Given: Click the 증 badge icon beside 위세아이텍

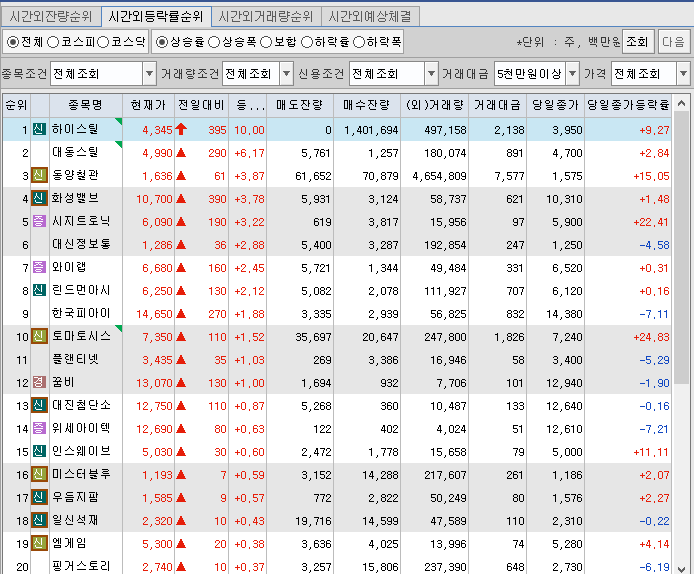Looking at the screenshot, I should (39, 428).
